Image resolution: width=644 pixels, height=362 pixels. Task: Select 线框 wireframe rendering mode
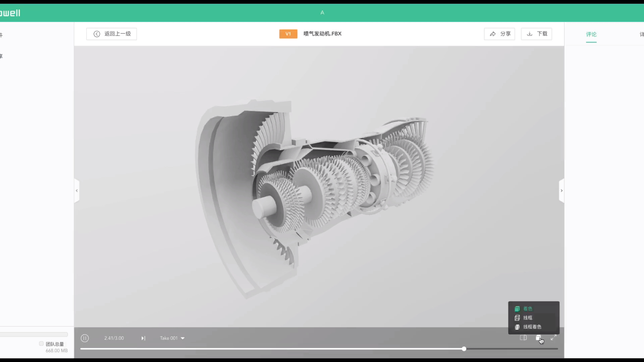pyautogui.click(x=528, y=318)
